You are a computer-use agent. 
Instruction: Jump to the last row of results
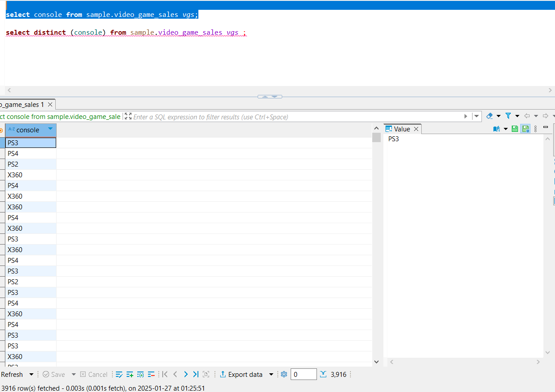click(196, 375)
